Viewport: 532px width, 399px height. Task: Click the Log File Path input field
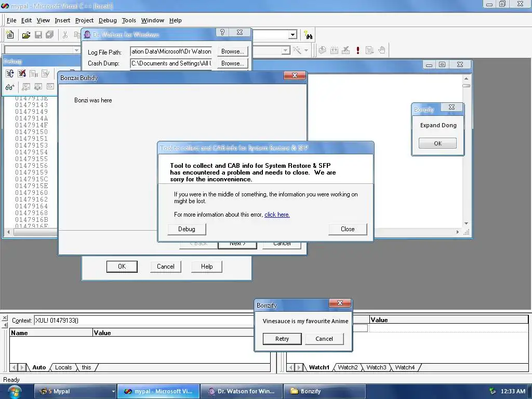tap(171, 51)
